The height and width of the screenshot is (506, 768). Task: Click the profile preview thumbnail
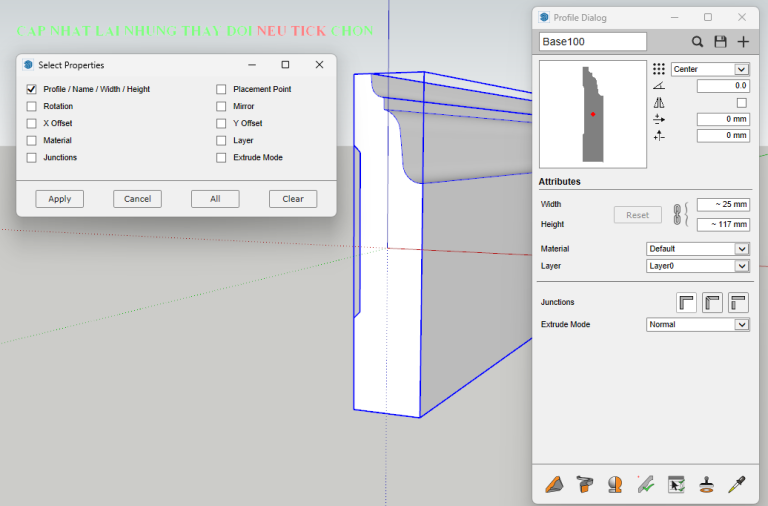pyautogui.click(x=593, y=114)
